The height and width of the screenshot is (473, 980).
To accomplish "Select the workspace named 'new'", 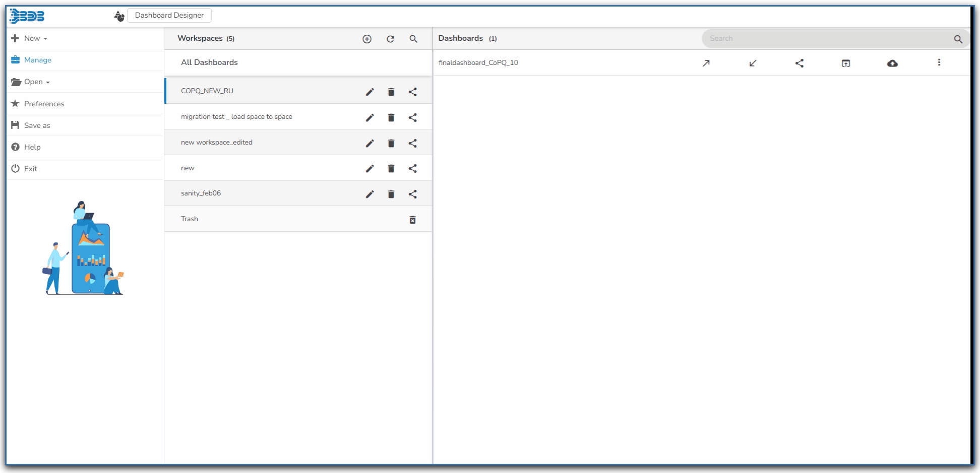I will [x=298, y=168].
